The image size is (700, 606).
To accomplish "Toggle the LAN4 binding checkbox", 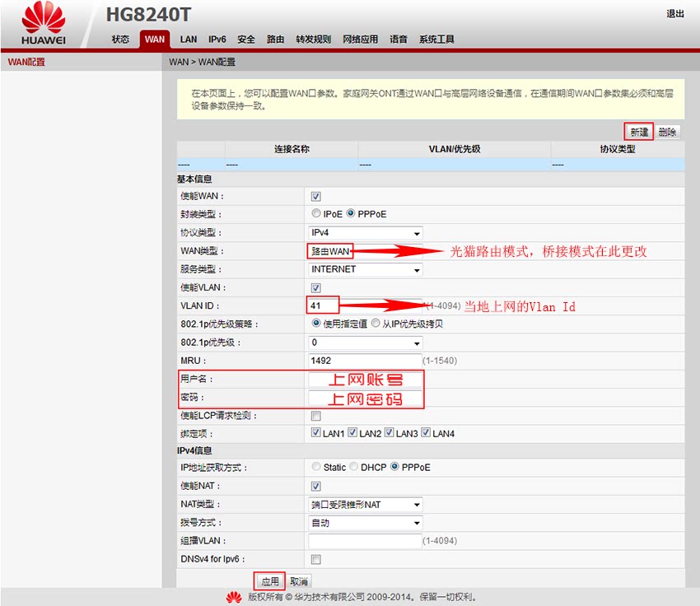I will (426, 432).
